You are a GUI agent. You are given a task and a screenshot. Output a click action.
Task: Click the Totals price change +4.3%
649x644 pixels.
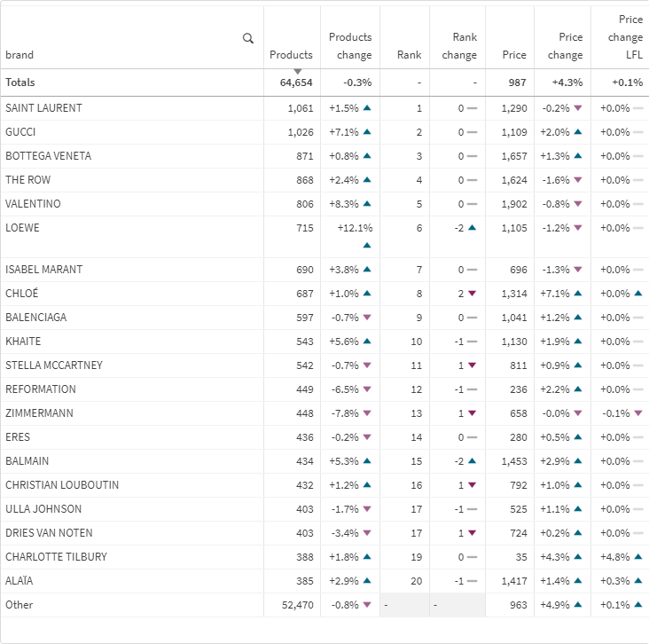tap(567, 82)
